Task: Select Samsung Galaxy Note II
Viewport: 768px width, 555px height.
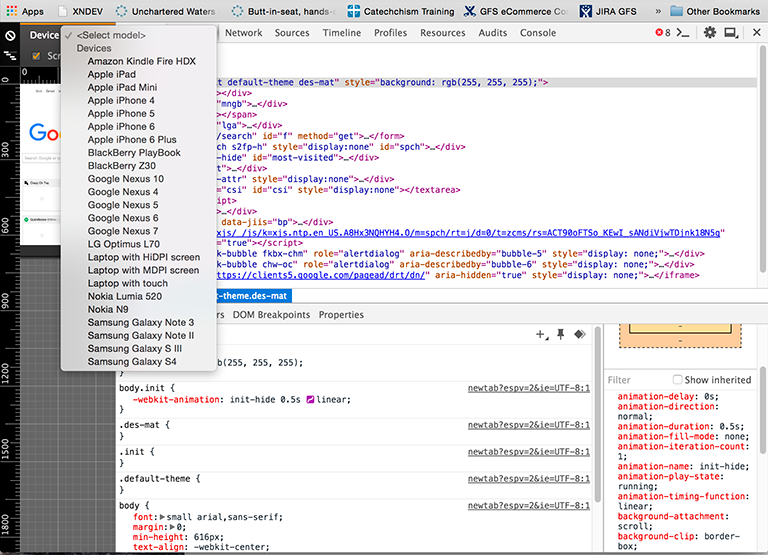Action: [139, 336]
